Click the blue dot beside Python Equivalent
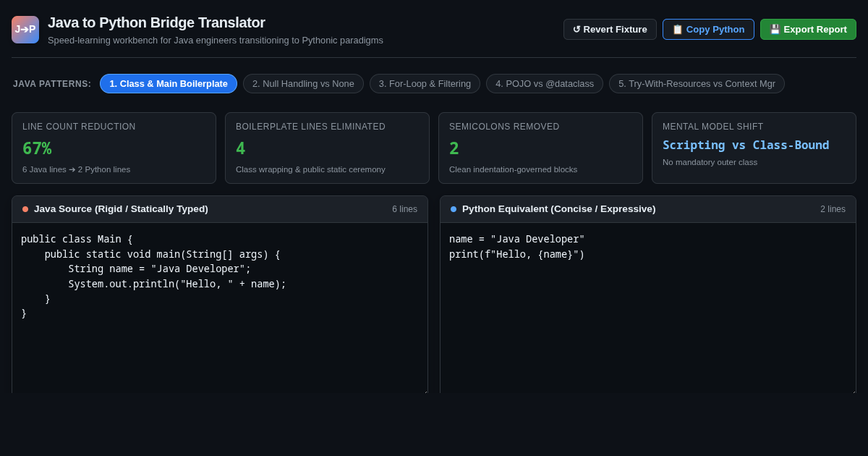The height and width of the screenshot is (456, 868). tap(454, 209)
